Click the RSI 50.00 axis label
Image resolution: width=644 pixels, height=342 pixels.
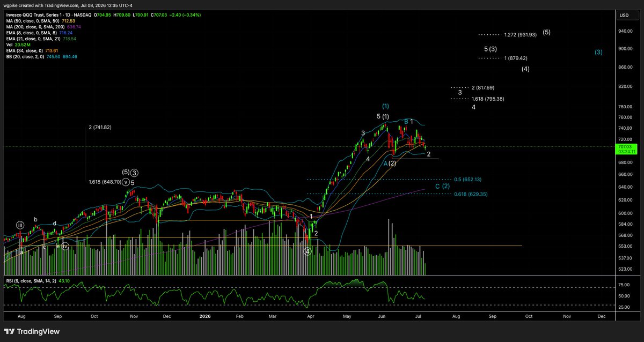tap(624, 296)
